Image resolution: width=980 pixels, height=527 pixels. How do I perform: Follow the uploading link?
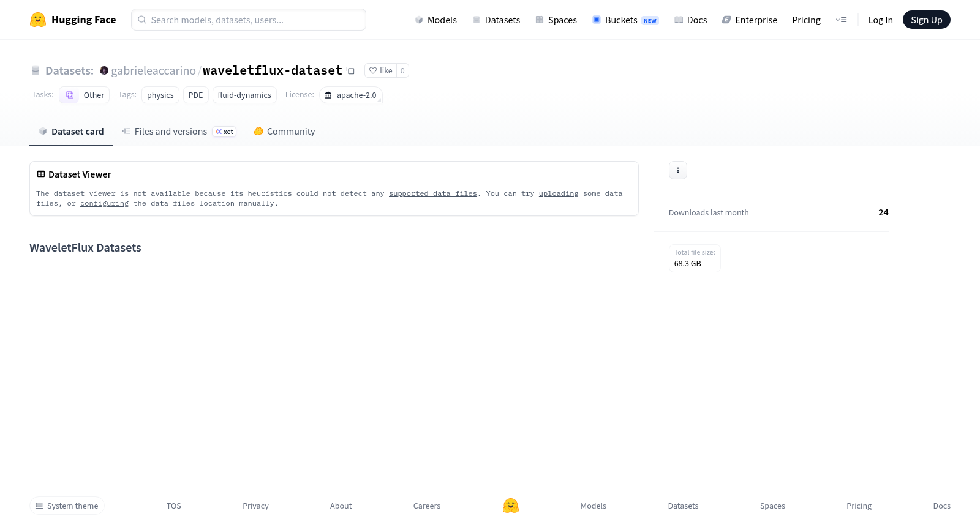coord(559,193)
